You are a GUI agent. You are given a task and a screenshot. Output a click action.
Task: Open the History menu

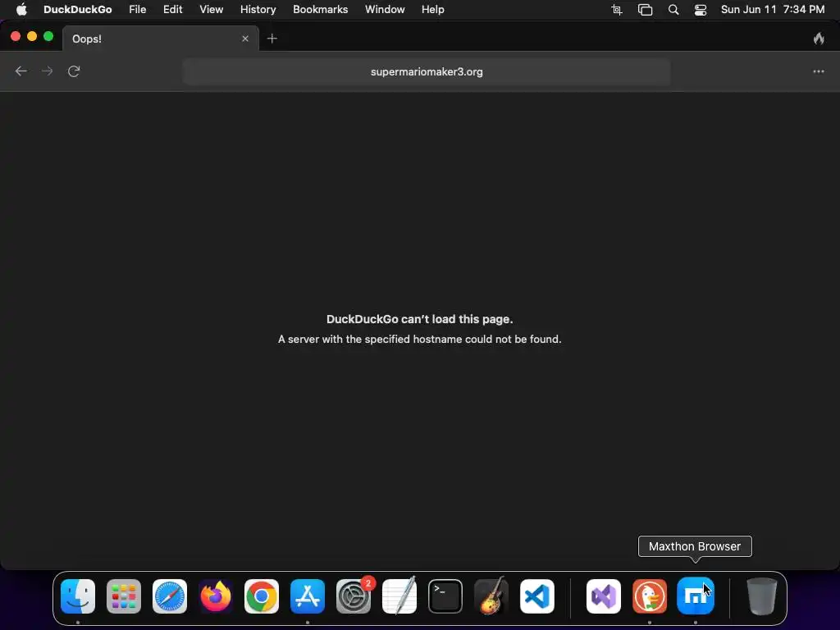[x=258, y=10]
